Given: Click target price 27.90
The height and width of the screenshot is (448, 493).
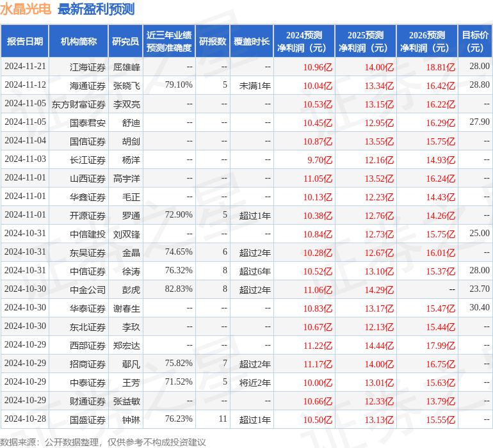Looking at the screenshot, I should [480, 122].
